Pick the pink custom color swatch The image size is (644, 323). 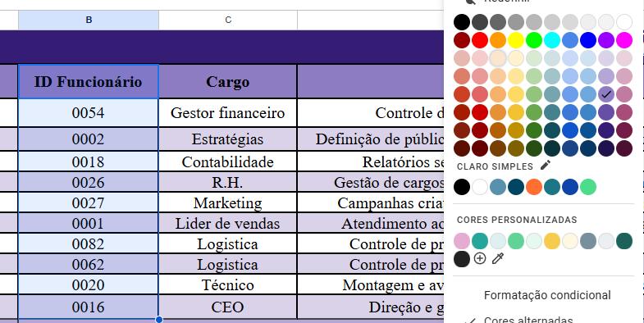[462, 241]
